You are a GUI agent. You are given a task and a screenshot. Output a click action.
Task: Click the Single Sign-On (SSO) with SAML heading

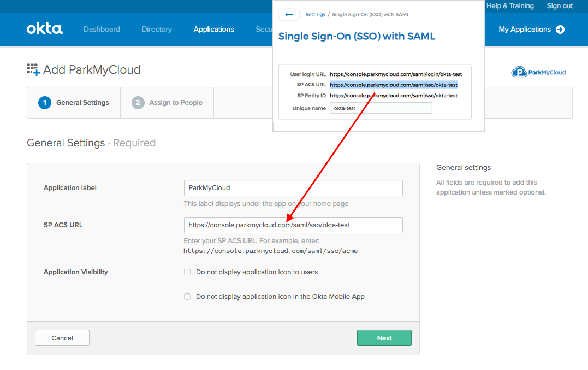coord(357,37)
